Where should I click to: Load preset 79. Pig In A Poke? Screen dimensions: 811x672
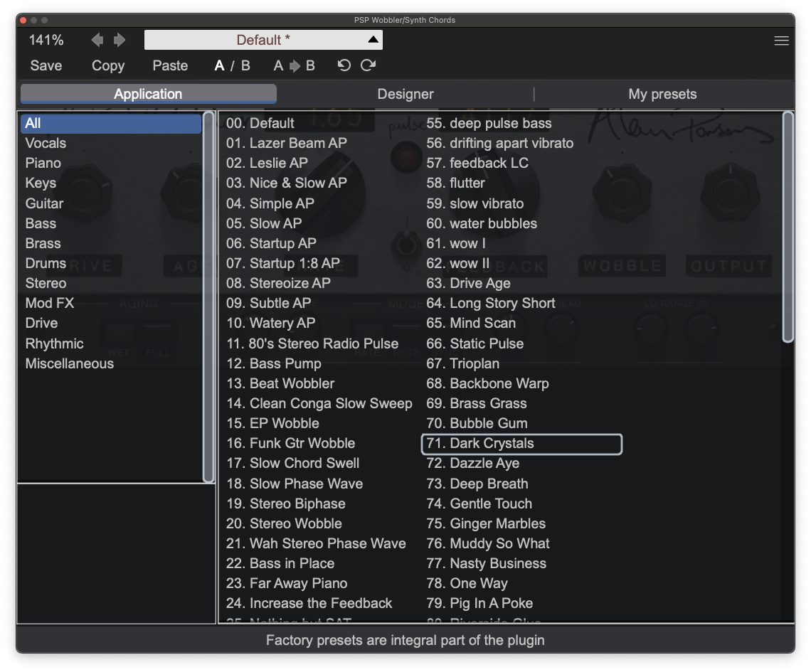[x=479, y=603]
